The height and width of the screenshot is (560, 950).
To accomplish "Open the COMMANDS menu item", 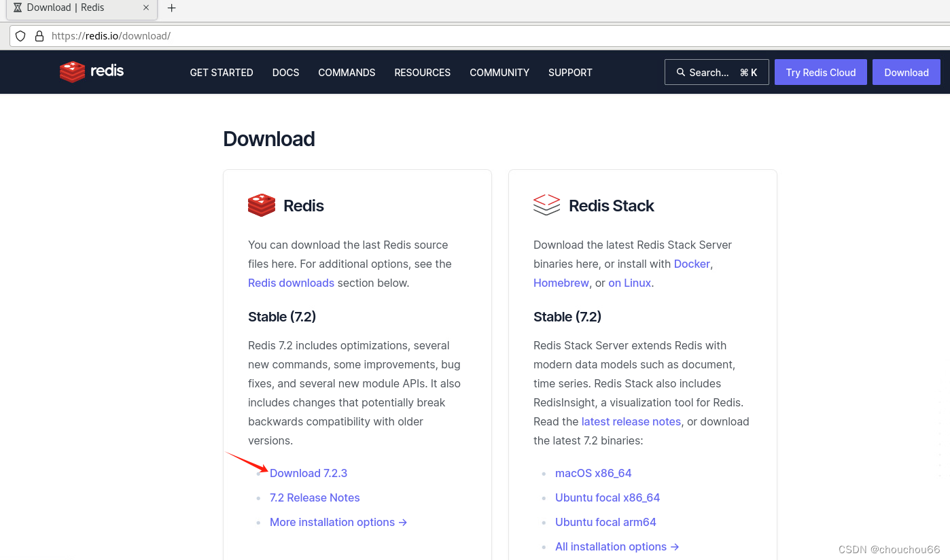I will [347, 73].
